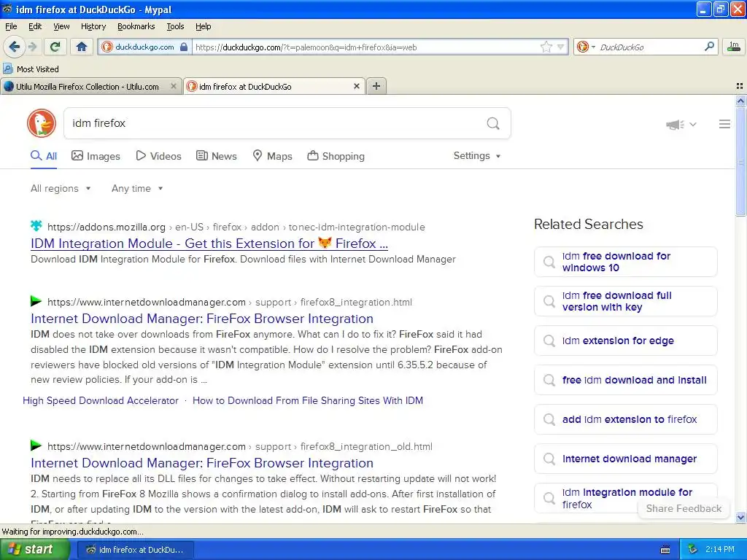Open High Speed Download Accelerator sitelink
The height and width of the screenshot is (560, 747).
pyautogui.click(x=101, y=400)
